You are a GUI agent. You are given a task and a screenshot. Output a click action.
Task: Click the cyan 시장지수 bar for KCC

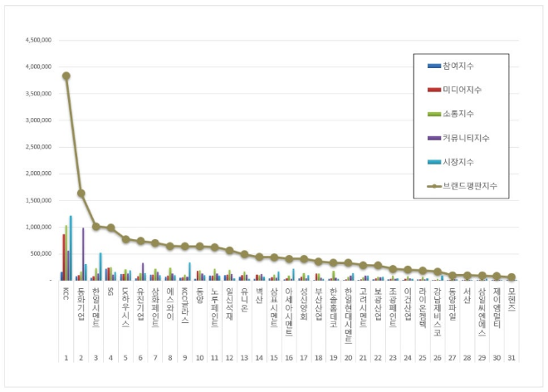(71, 248)
